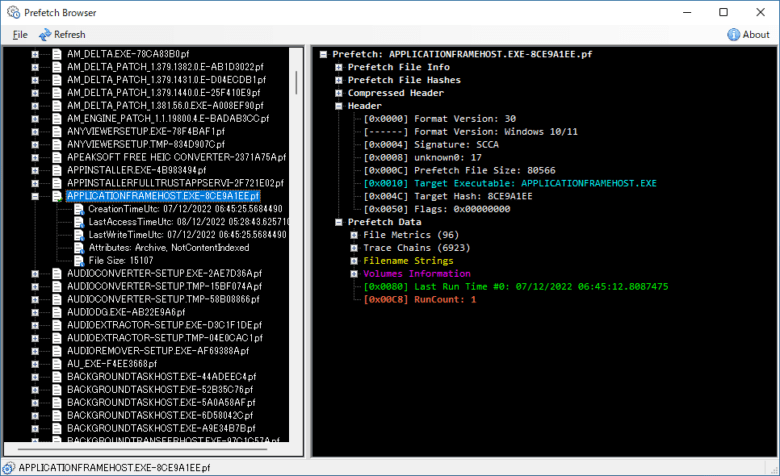The image size is (780, 476).
Task: Click the property icon beside LastWriteTimeUtc
Action: click(x=79, y=235)
